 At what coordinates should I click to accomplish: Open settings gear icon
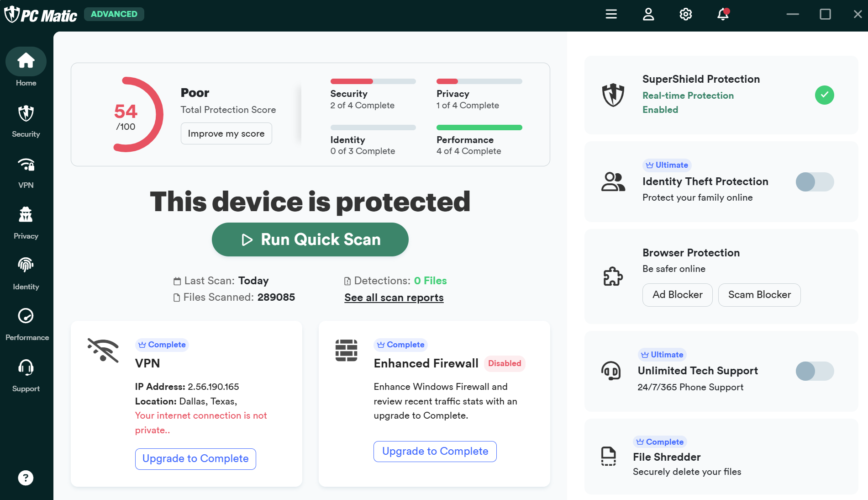point(685,14)
